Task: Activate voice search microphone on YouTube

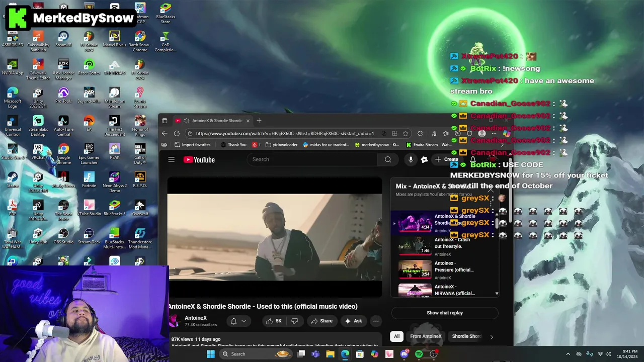Action: (411, 159)
